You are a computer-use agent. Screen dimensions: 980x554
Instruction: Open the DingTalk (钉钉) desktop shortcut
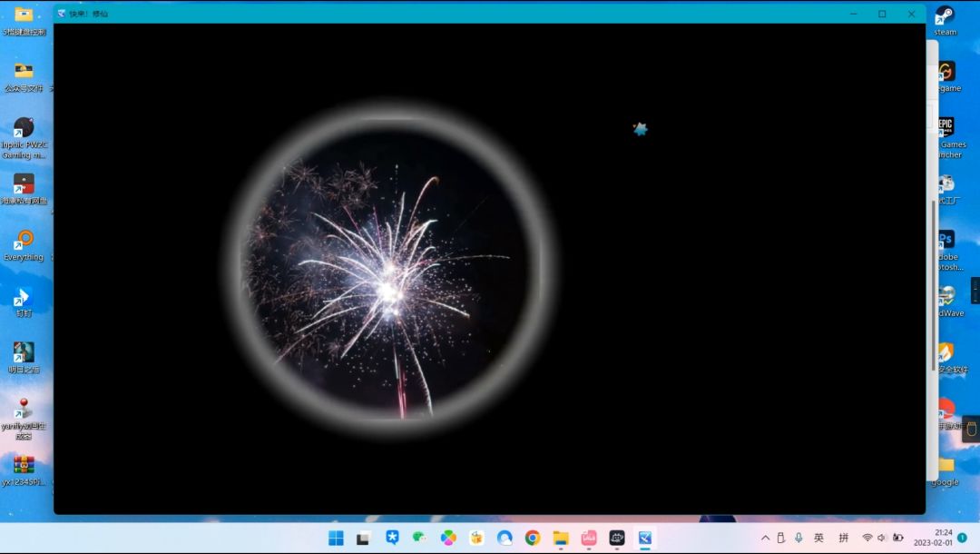(x=24, y=296)
